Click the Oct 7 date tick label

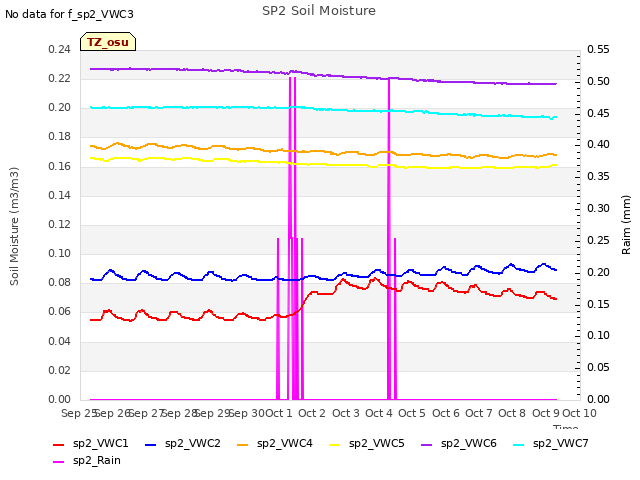479,413
